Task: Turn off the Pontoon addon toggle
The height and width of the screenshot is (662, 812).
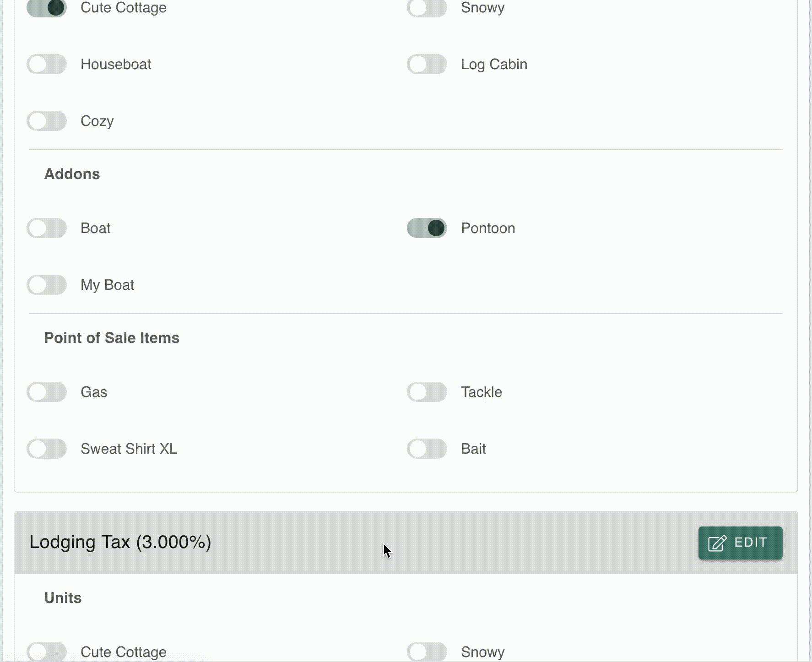Action: pos(427,228)
